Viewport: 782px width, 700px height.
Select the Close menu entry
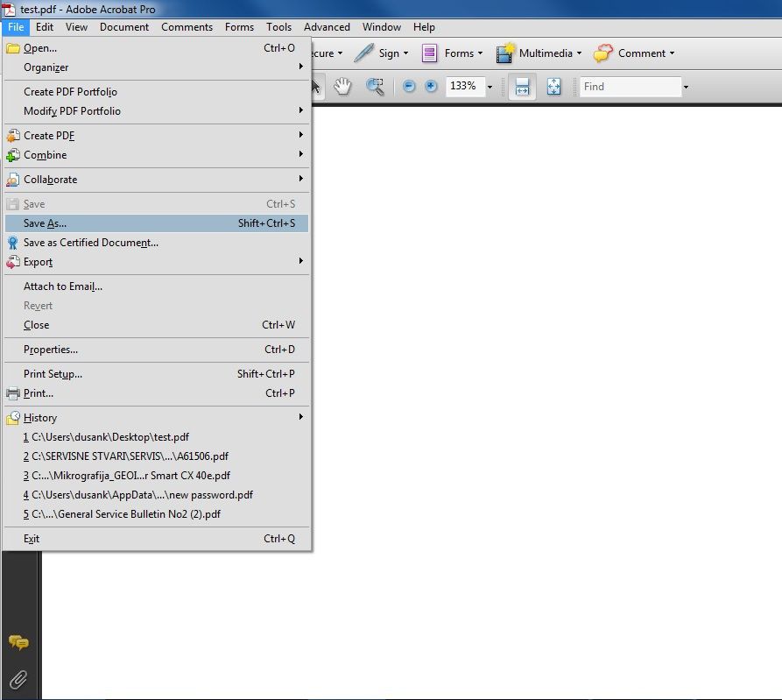[x=157, y=325]
